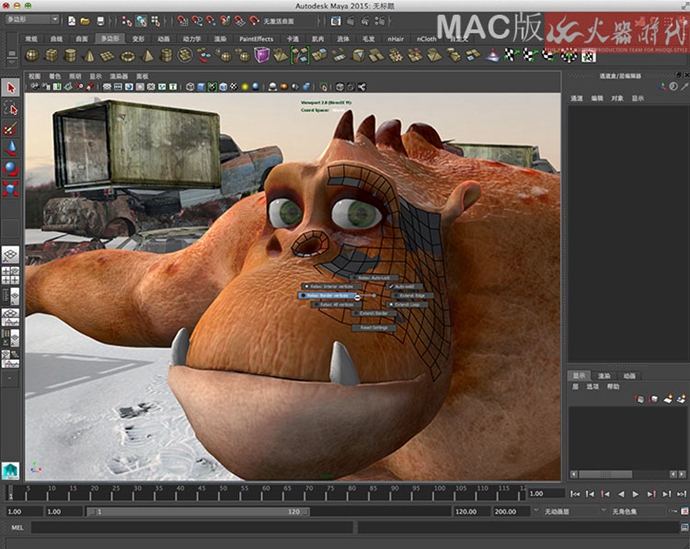
Task: Select Extend Loop option
Action: [x=406, y=304]
